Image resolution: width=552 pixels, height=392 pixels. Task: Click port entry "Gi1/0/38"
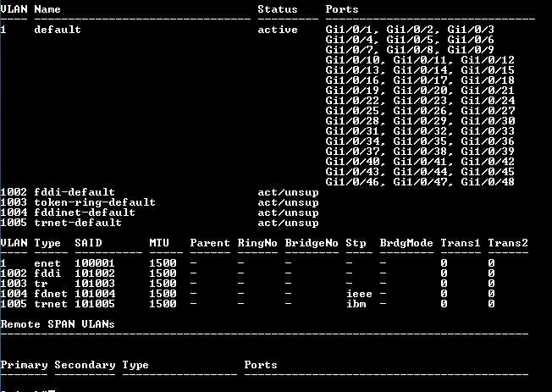tap(420, 152)
